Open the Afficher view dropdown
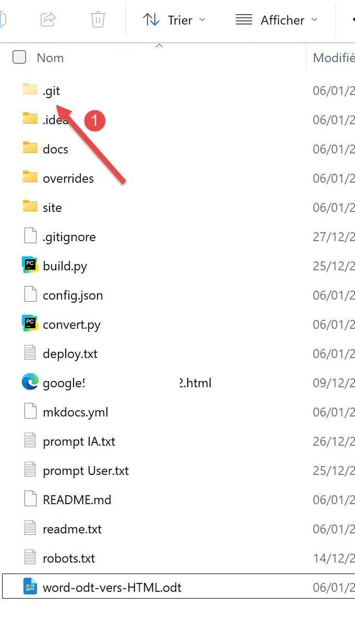 tap(276, 20)
